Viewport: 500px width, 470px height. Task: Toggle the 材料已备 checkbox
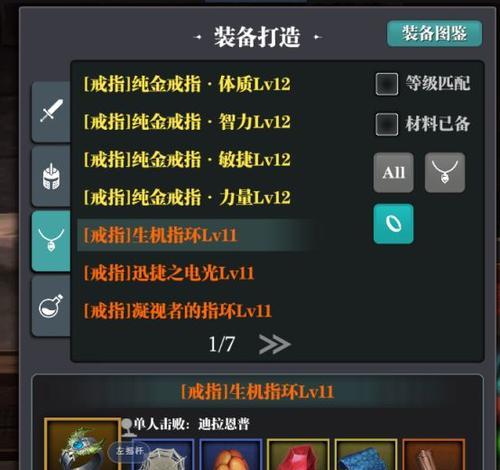coord(387,124)
